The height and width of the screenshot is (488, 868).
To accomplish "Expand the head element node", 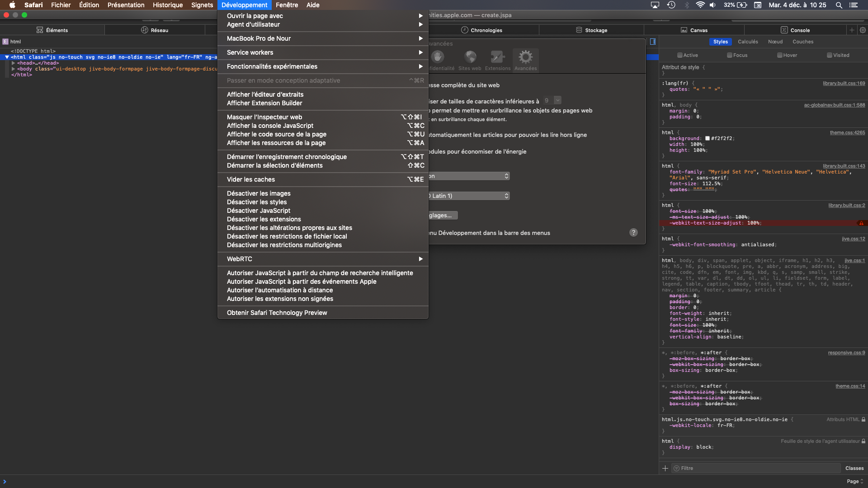I will (14, 63).
